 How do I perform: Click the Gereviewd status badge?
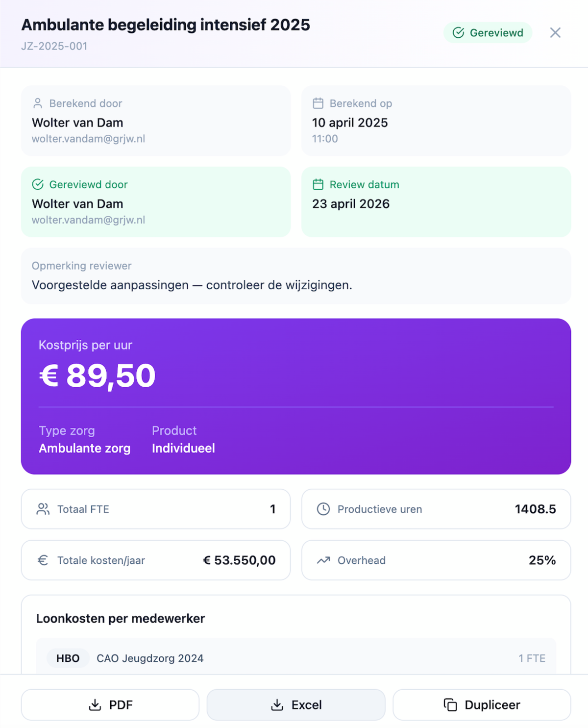[x=488, y=33]
